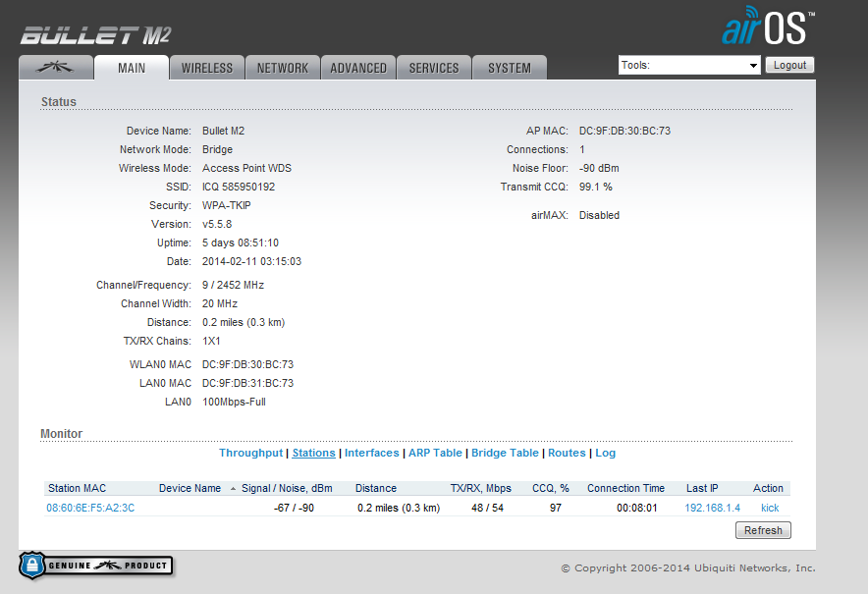Go to the ADVANCED tab

point(358,68)
